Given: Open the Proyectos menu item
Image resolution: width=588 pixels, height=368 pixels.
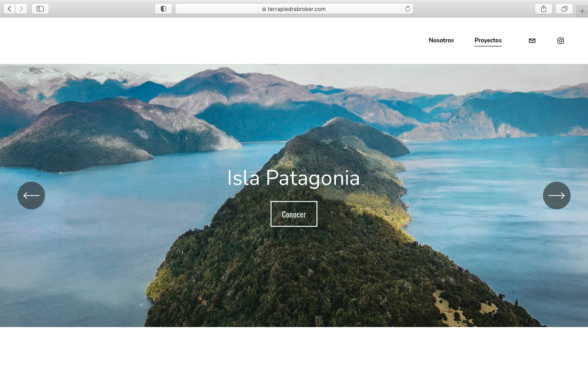Looking at the screenshot, I should click(488, 40).
